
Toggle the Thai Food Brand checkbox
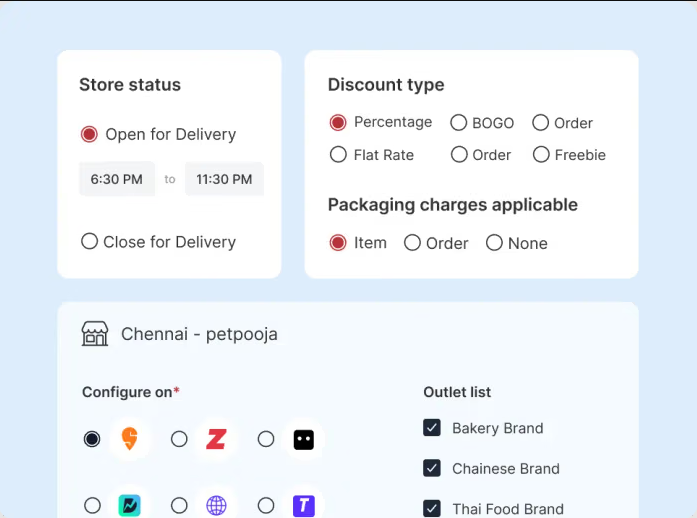click(432, 508)
